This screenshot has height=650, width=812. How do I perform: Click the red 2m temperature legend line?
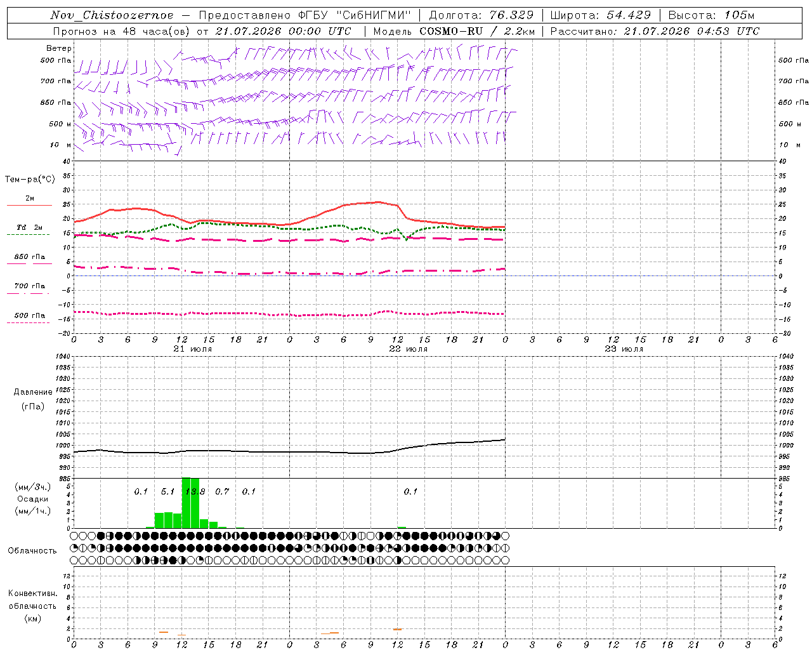(29, 205)
